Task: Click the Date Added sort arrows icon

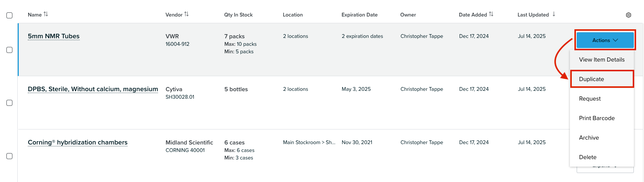Action: pos(491,14)
